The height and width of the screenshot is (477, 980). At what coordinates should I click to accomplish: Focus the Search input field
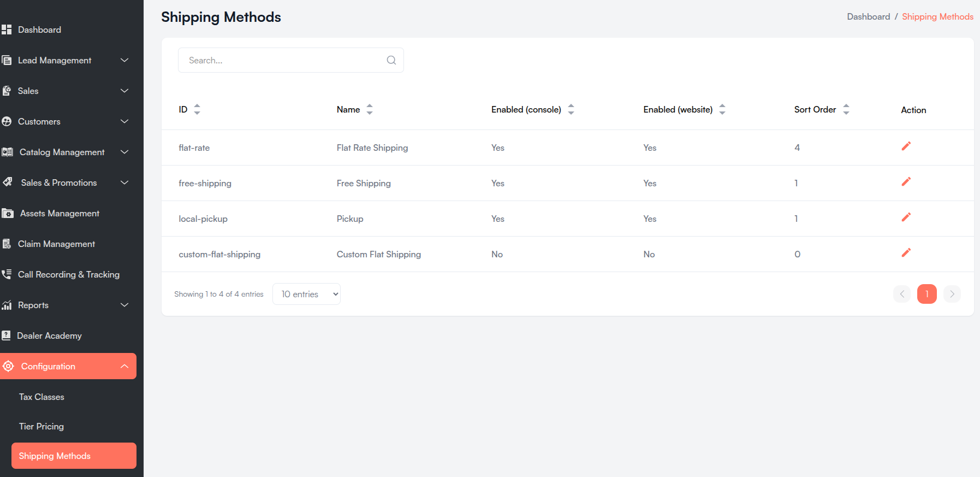point(291,60)
